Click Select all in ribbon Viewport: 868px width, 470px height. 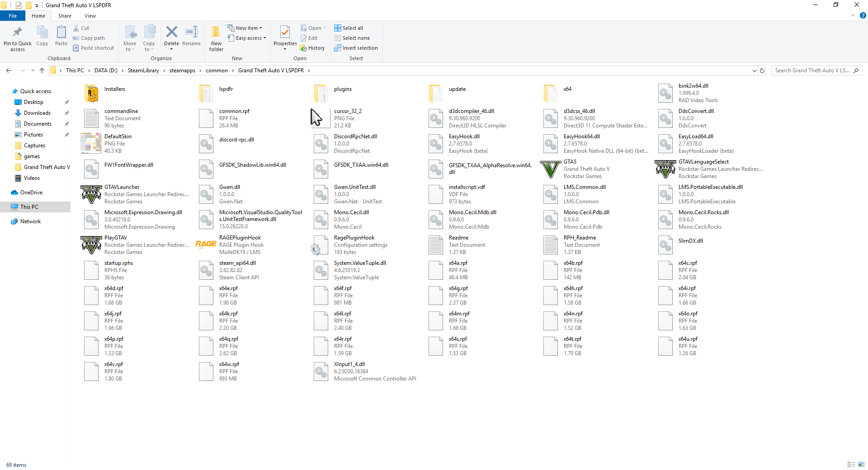[349, 28]
